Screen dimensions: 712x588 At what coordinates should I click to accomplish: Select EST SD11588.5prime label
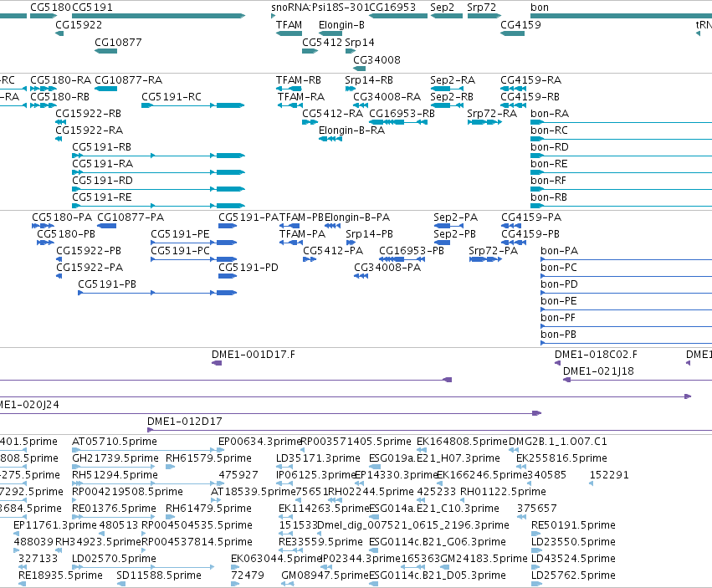159,575
